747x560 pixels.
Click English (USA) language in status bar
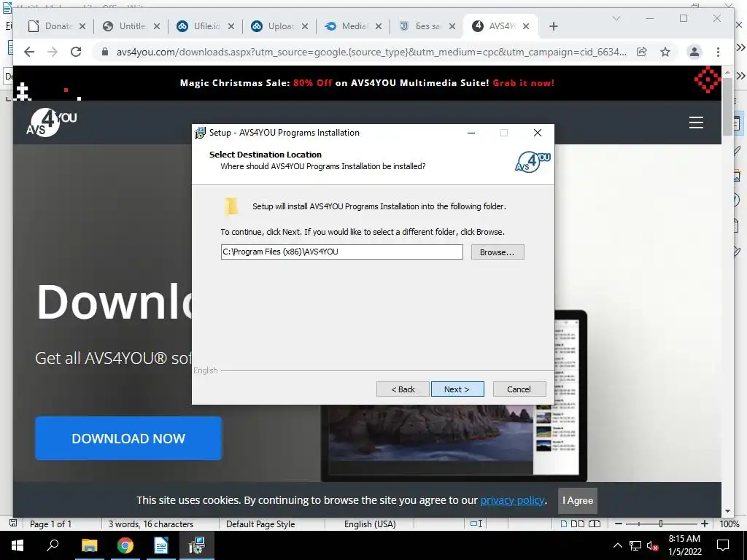(x=370, y=524)
